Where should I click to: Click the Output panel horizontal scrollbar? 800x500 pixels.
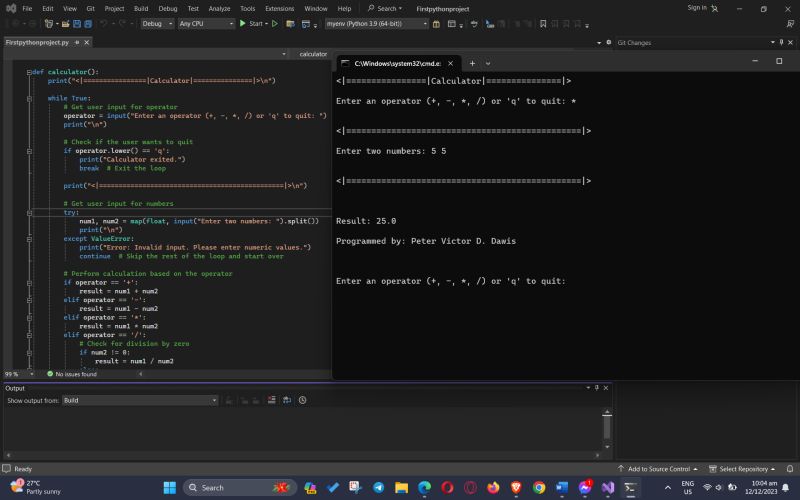tap(303, 455)
